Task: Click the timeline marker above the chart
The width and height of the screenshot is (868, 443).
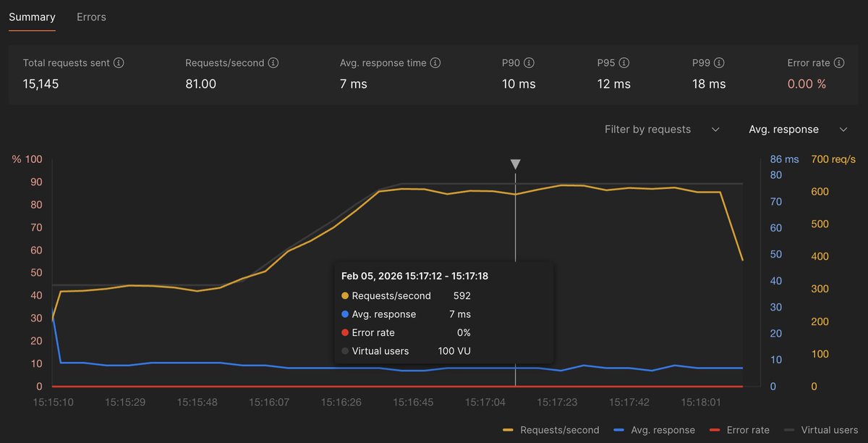Action: click(516, 164)
